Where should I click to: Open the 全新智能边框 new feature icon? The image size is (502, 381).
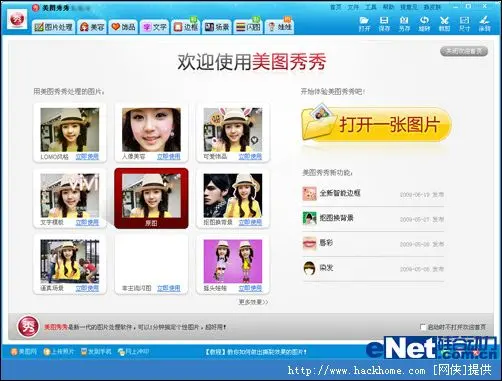[309, 194]
